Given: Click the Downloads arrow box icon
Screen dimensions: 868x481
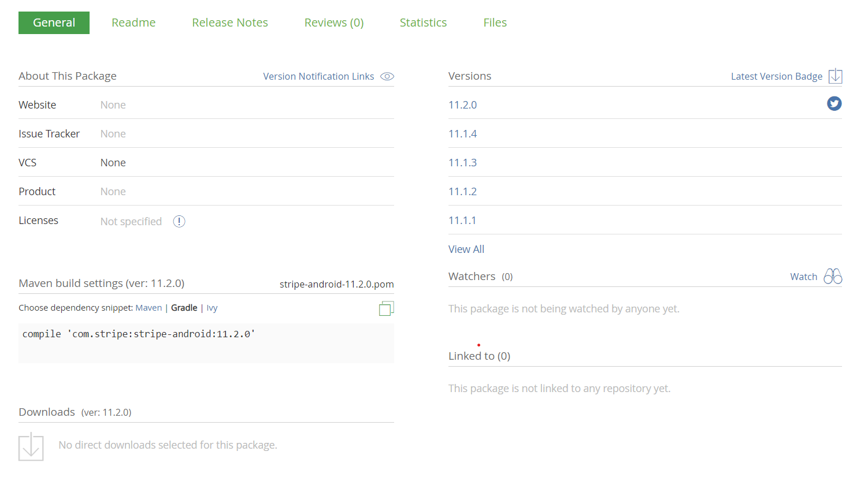Looking at the screenshot, I should click(x=31, y=446).
